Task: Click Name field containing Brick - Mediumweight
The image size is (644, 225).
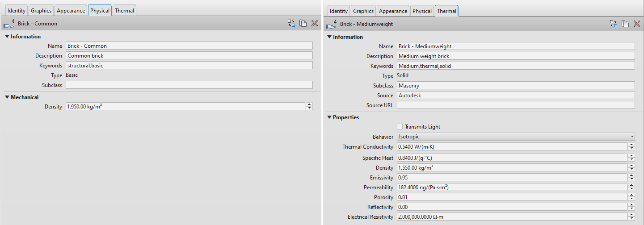Action: (x=516, y=46)
